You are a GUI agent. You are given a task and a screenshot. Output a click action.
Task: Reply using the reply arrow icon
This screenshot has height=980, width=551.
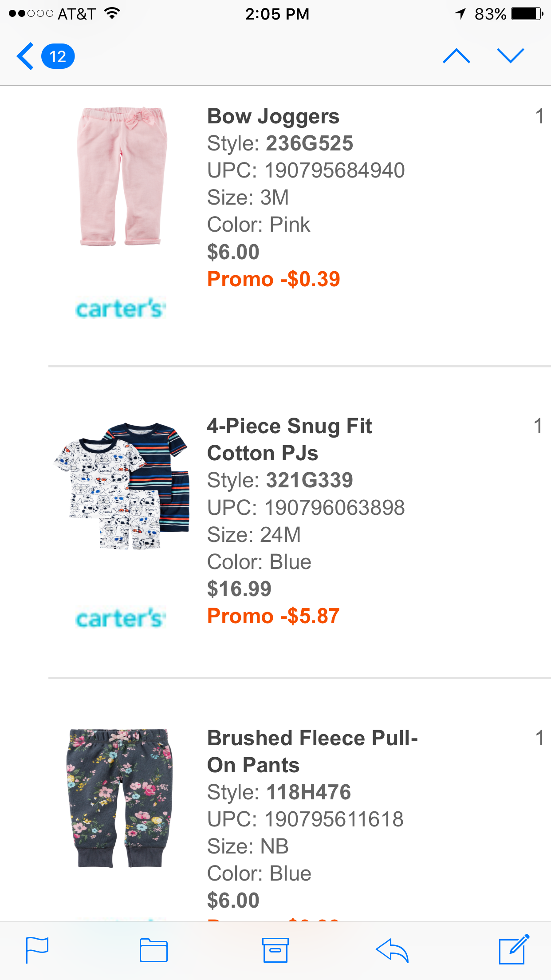click(392, 950)
